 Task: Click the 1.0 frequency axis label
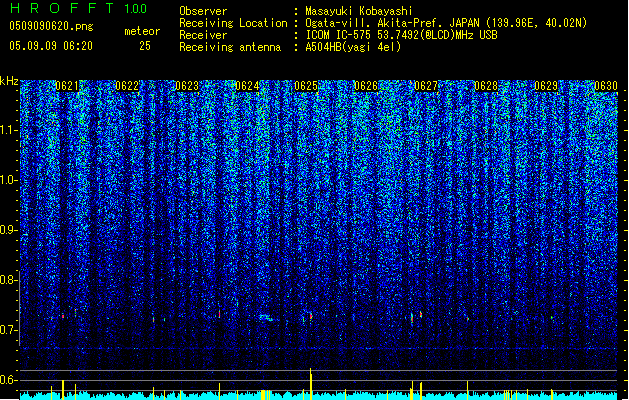click(x=9, y=180)
